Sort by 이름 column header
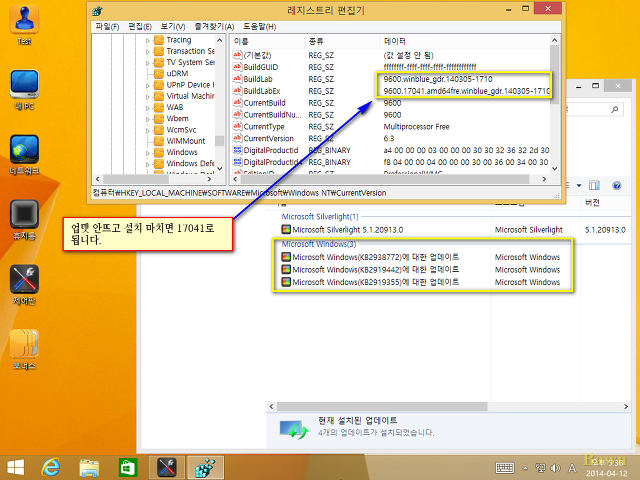The width and height of the screenshot is (640, 480). [x=267, y=41]
